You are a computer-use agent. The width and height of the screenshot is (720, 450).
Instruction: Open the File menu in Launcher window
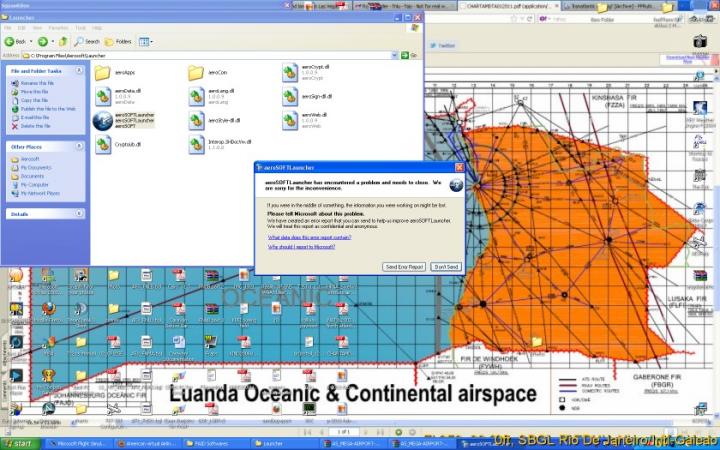click(x=8, y=28)
